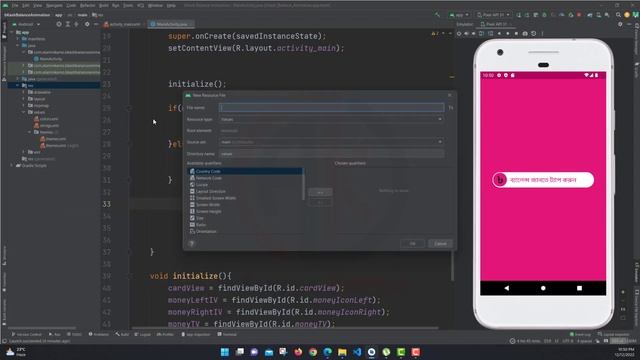Expand the drawable folder in project tree

(24, 92)
